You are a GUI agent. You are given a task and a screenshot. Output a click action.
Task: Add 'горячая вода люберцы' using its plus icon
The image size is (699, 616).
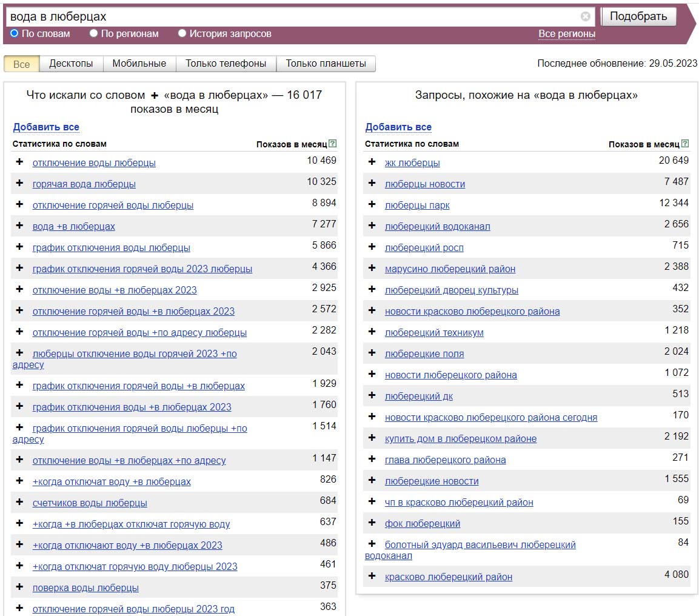point(19,183)
